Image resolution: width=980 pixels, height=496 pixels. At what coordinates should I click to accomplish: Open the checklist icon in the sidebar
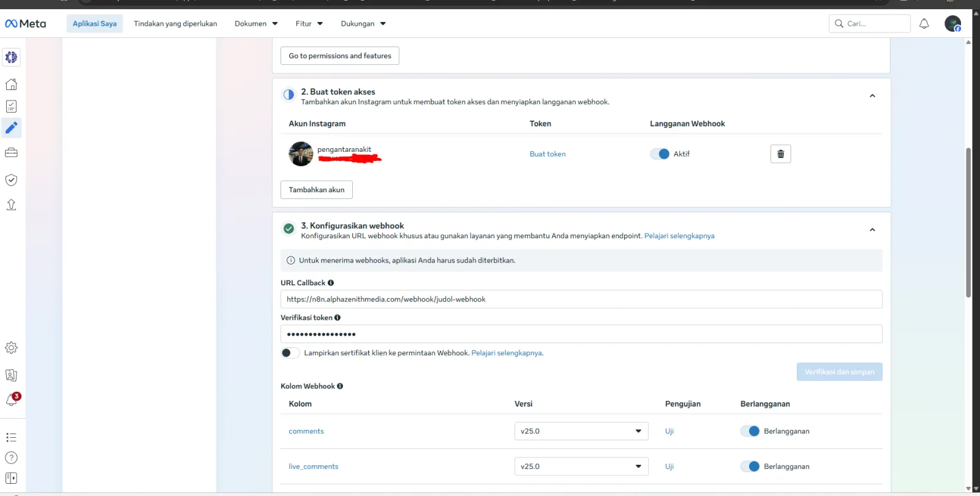pyautogui.click(x=11, y=107)
